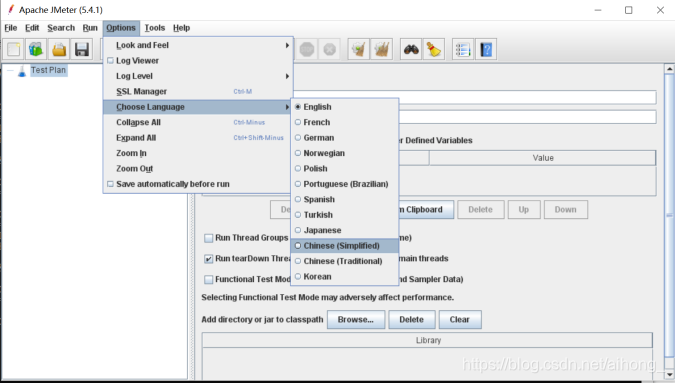
Task: Click the Save floppy disk icon
Action: click(82, 49)
